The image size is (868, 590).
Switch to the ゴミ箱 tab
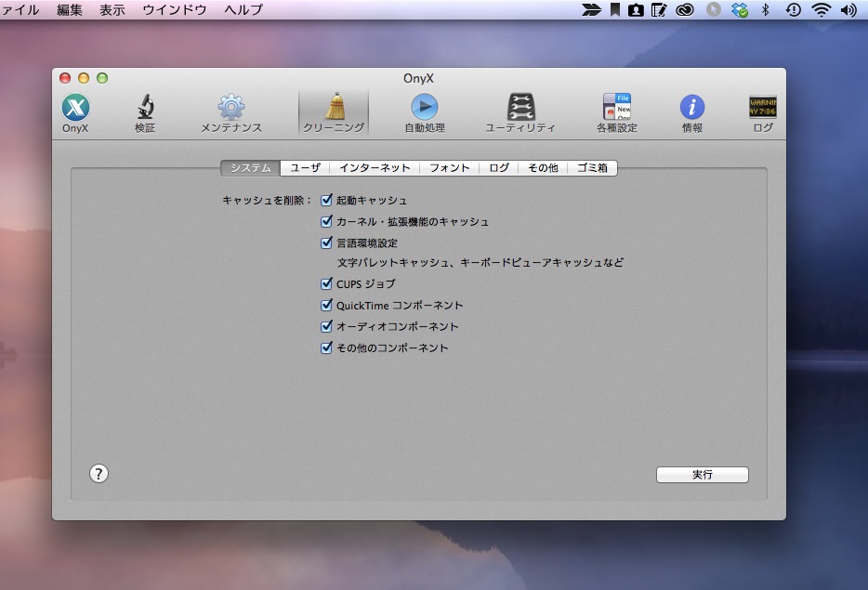(592, 167)
